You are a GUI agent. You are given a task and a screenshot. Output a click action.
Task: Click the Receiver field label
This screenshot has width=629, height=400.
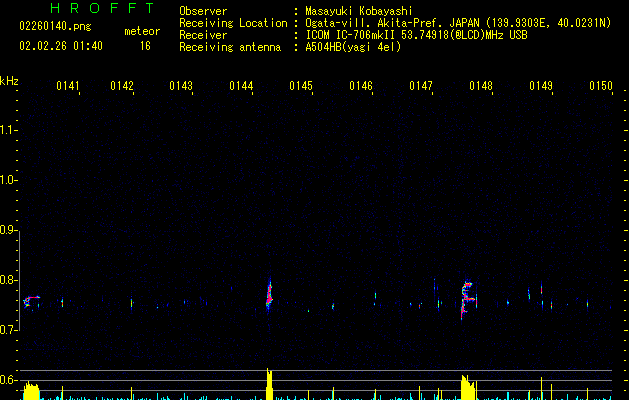[203, 35]
